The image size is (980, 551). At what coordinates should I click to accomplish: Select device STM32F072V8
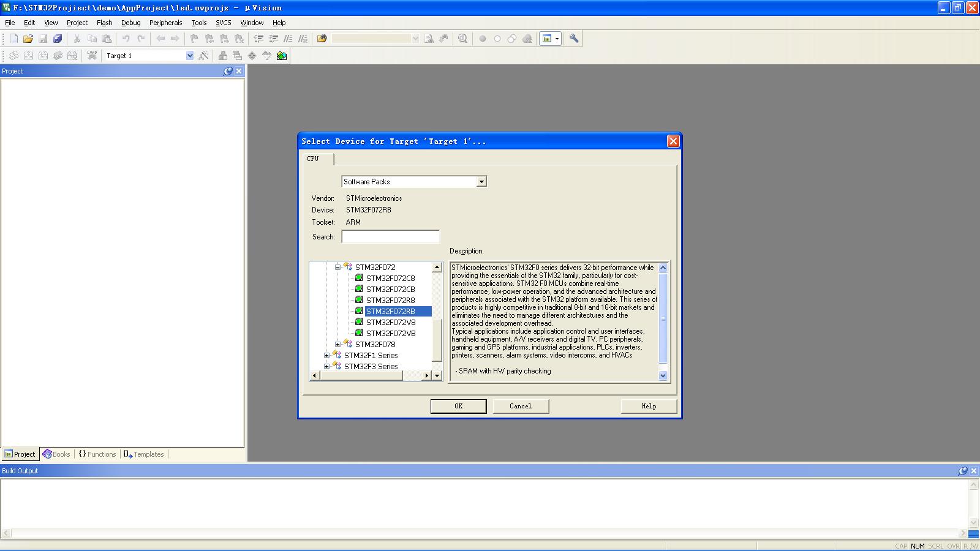[x=391, y=323]
